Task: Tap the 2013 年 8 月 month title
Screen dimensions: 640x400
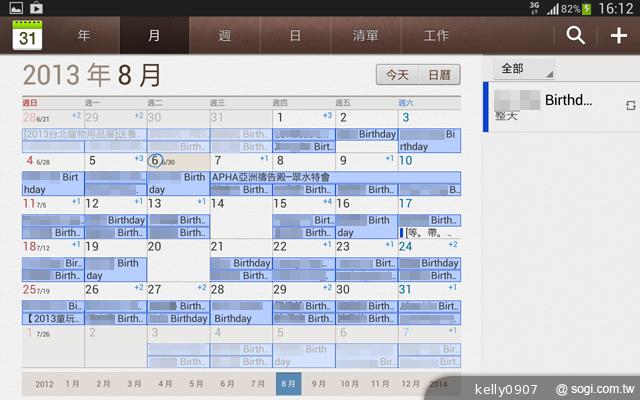Action: [x=92, y=75]
